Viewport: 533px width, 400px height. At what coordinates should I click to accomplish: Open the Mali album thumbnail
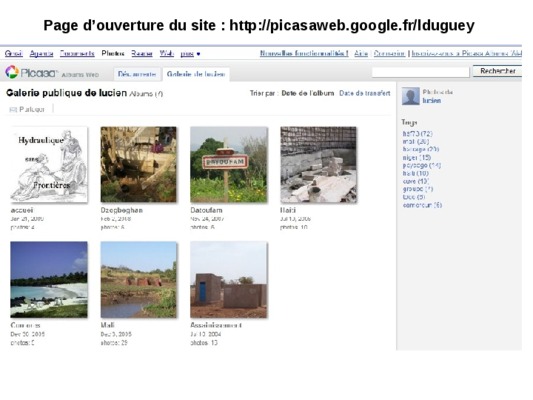pos(138,280)
